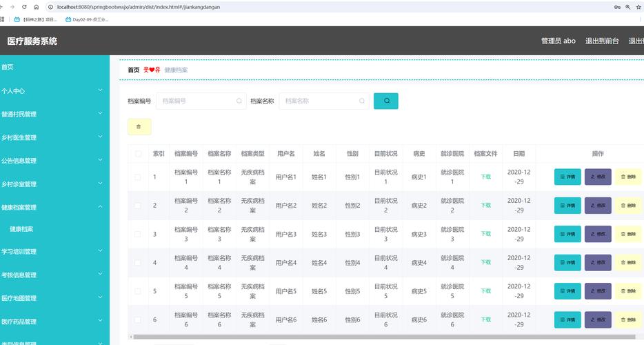Delete row 4 with the 删除 button

point(628,262)
